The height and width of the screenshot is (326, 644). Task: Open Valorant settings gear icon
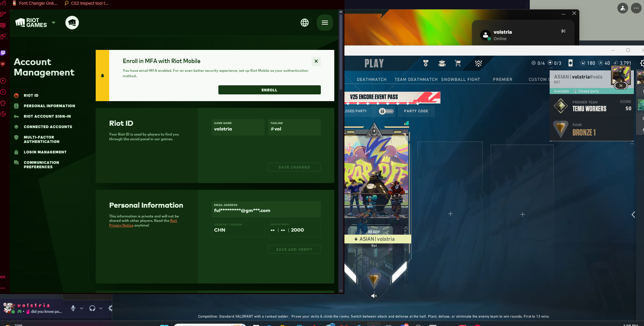coord(642,63)
